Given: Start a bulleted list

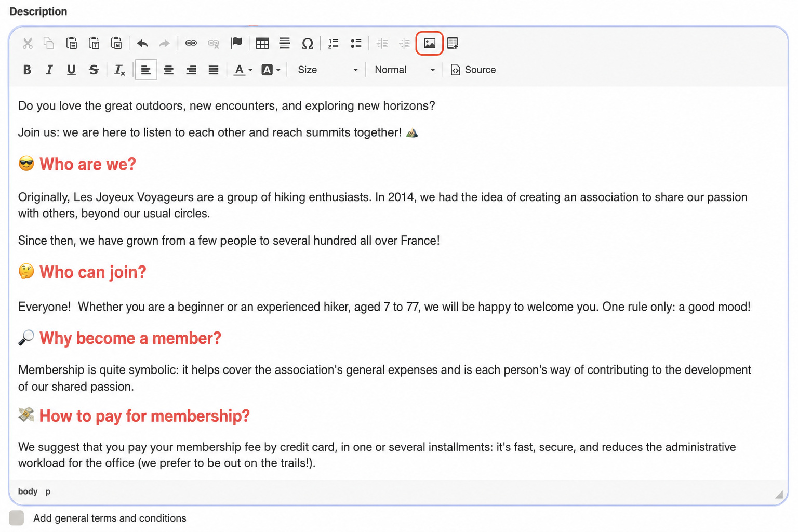Looking at the screenshot, I should tap(356, 43).
